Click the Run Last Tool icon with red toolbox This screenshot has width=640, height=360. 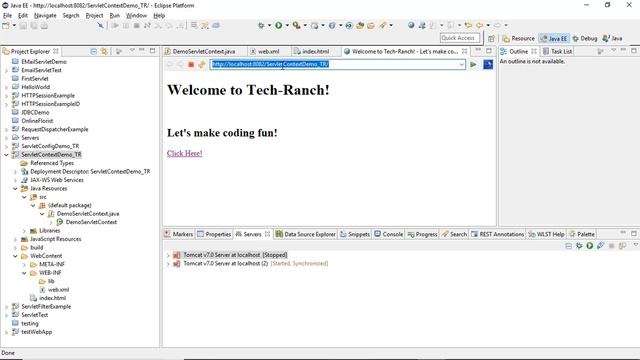[297, 26]
